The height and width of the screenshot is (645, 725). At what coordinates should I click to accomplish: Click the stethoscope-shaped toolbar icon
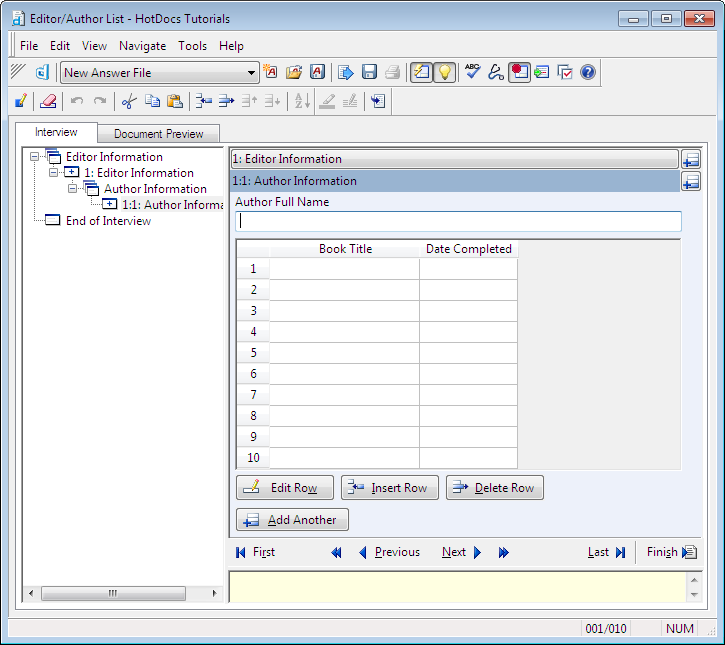(496, 72)
